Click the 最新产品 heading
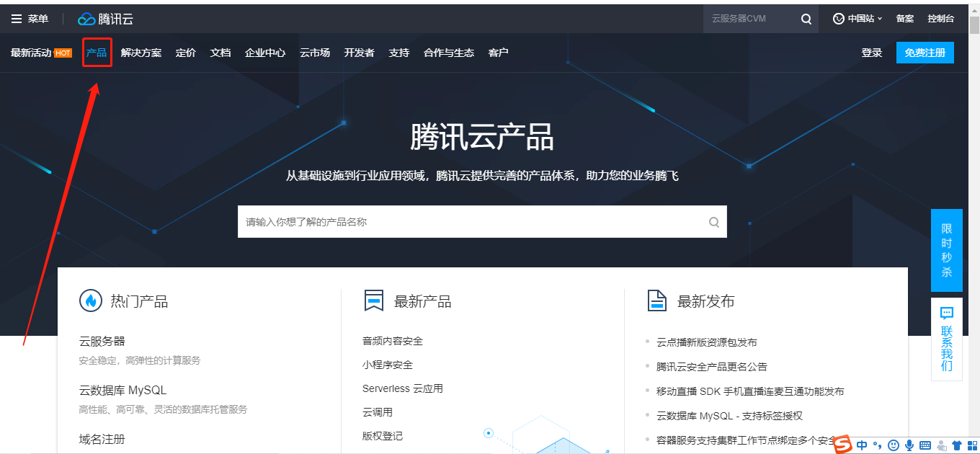The image size is (980, 454). click(423, 301)
